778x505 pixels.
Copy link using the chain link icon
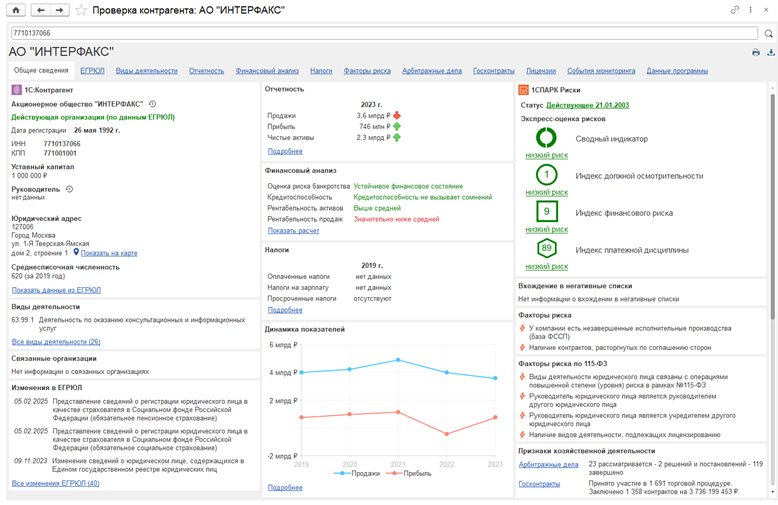click(x=735, y=10)
